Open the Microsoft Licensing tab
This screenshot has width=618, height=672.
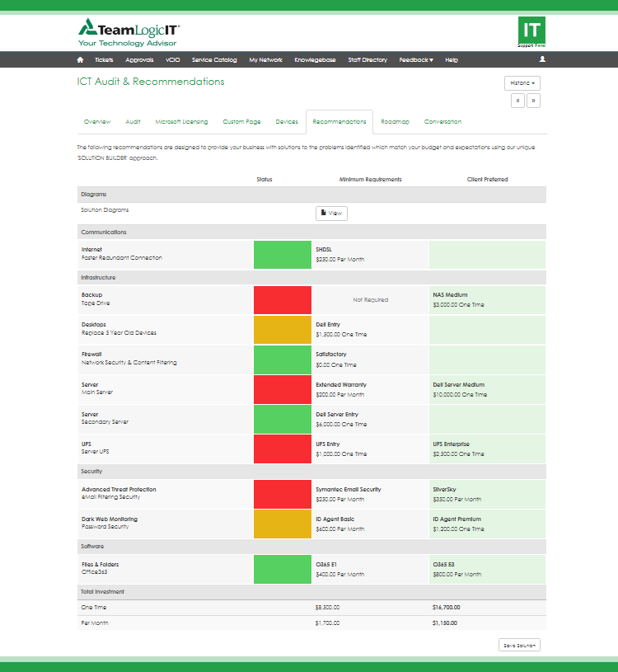[181, 122]
